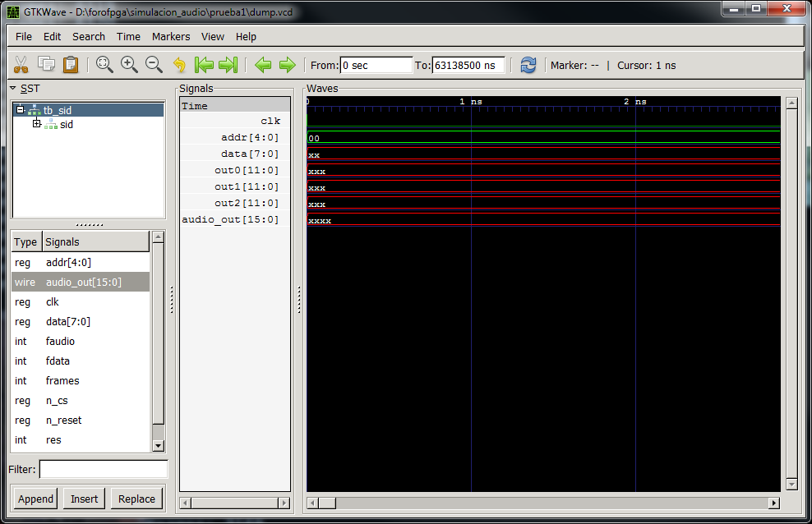Click into the Filter text field
Viewport: 812px width, 524px height.
point(104,469)
